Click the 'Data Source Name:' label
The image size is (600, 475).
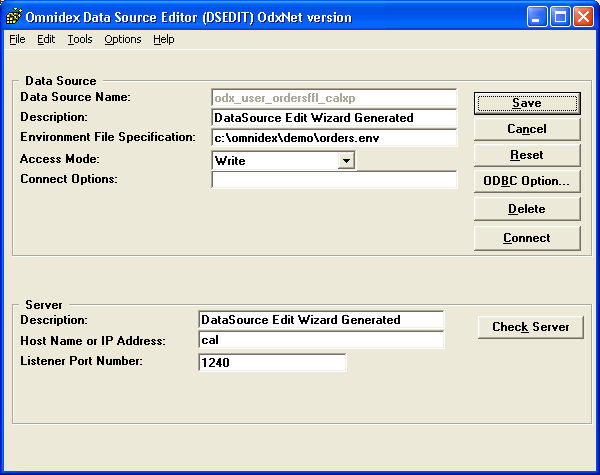tap(75, 97)
